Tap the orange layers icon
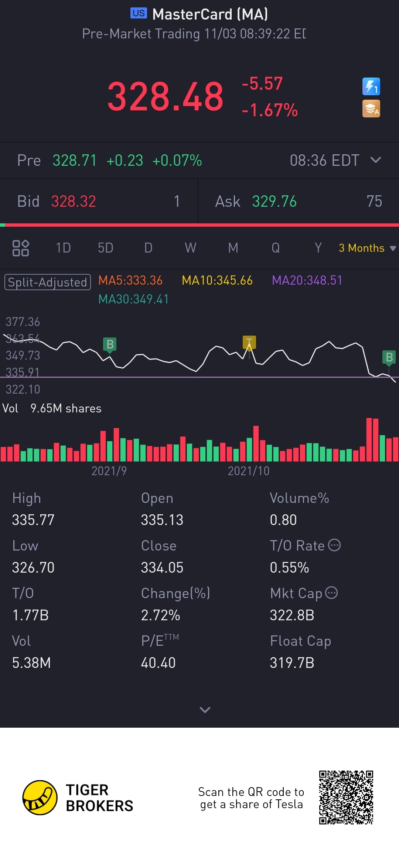 [371, 109]
